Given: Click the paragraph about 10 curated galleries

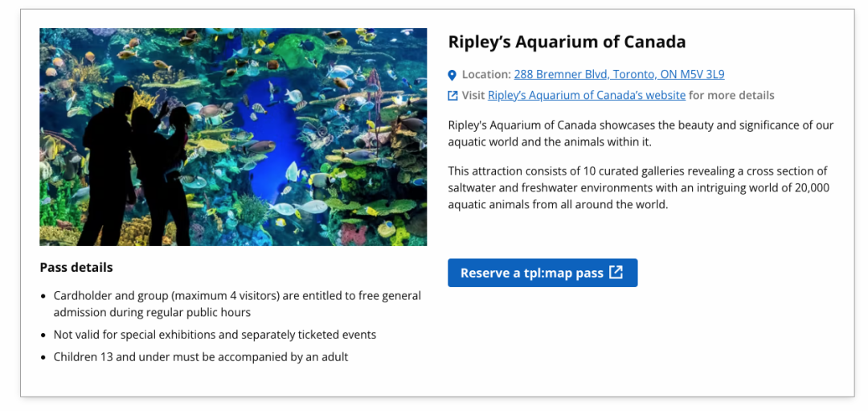Looking at the screenshot, I should coord(639,187).
